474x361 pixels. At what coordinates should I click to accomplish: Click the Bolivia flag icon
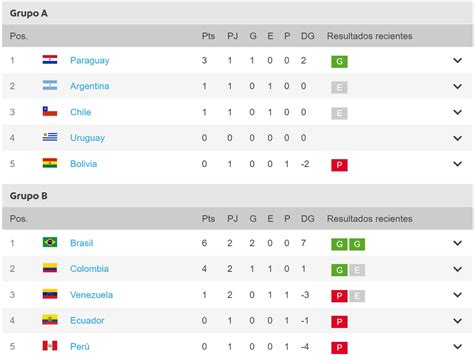click(x=50, y=163)
